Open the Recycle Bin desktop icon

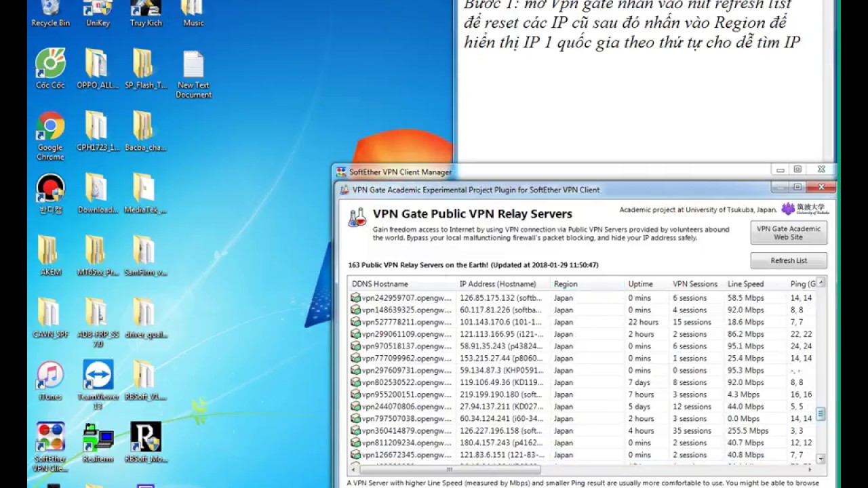coord(50,14)
